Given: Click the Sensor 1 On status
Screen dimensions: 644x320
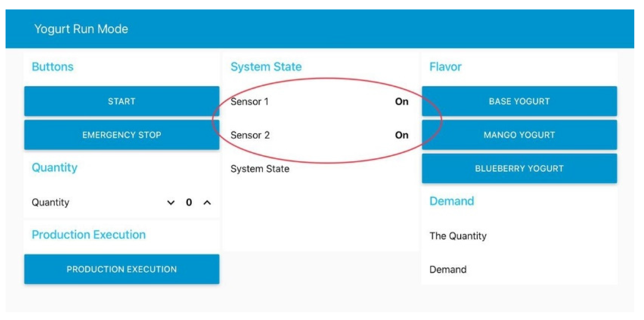Looking at the screenshot, I should pyautogui.click(x=402, y=102).
